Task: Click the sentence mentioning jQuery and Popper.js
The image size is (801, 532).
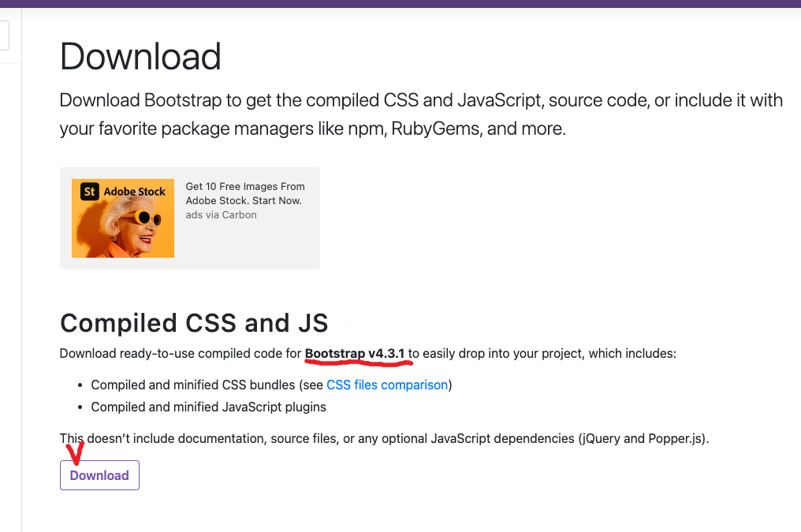Action: click(384, 438)
